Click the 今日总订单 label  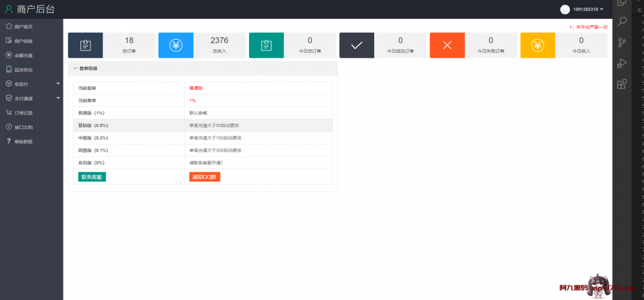coord(309,52)
